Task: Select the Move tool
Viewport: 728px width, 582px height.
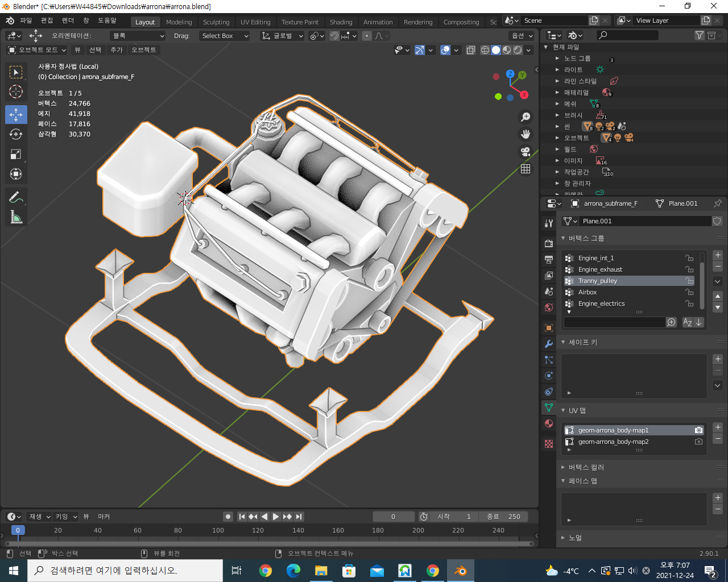Action: point(16,114)
